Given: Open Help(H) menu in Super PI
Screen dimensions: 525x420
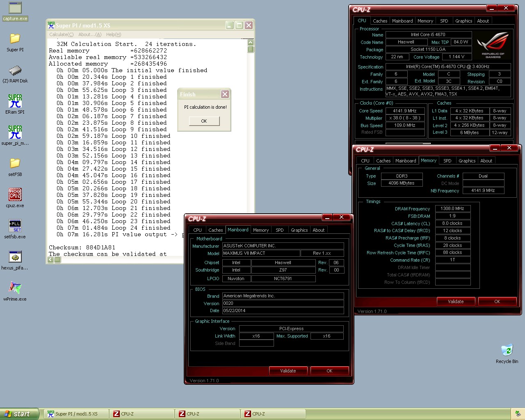Looking at the screenshot, I should [114, 34].
